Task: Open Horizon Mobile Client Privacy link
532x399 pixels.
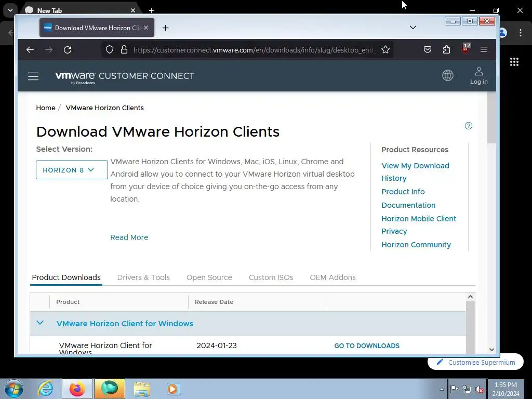Action: coord(419,225)
